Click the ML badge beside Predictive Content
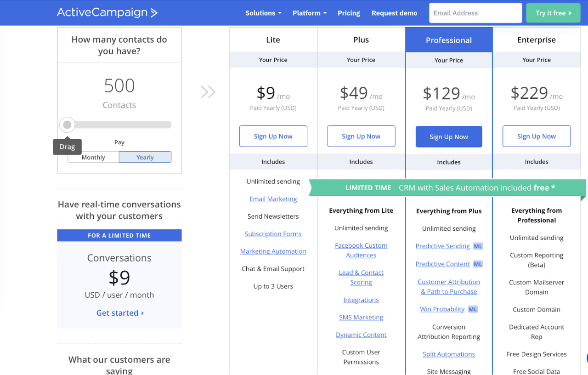Screen dimensions: 588x375 pos(478,264)
